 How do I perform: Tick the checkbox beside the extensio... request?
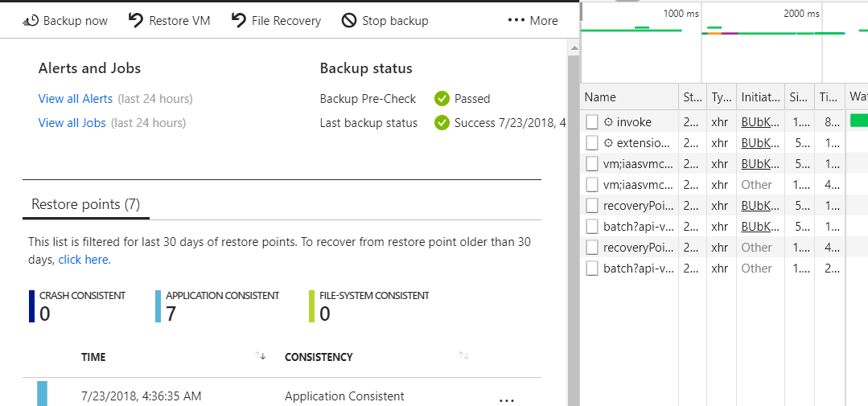pyautogui.click(x=592, y=143)
